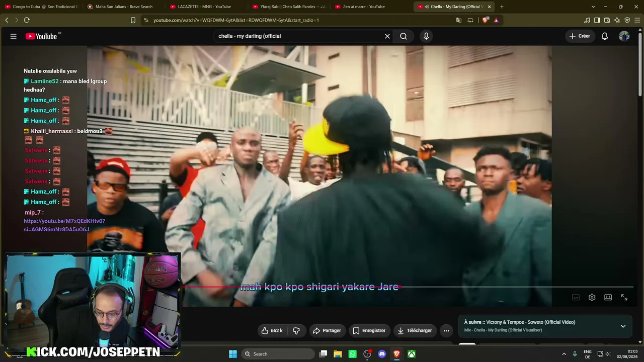Screen dimensions: 644x362
Task: Expand the À suivre playlist panel
Action: coord(623,326)
